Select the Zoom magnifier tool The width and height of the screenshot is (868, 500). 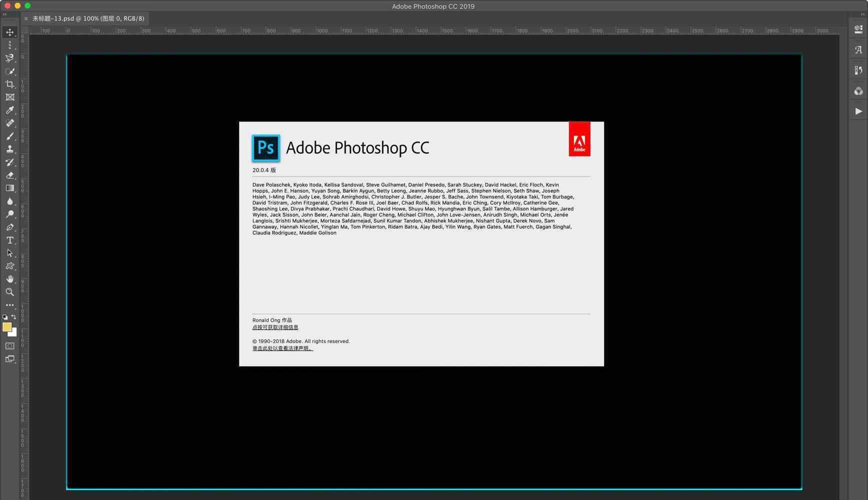pos(9,292)
